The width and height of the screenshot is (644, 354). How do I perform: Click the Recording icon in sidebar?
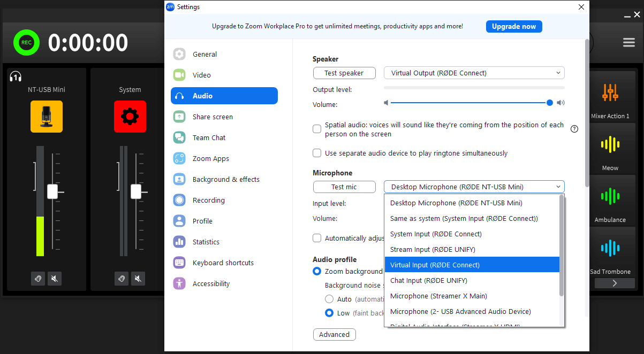tap(179, 200)
